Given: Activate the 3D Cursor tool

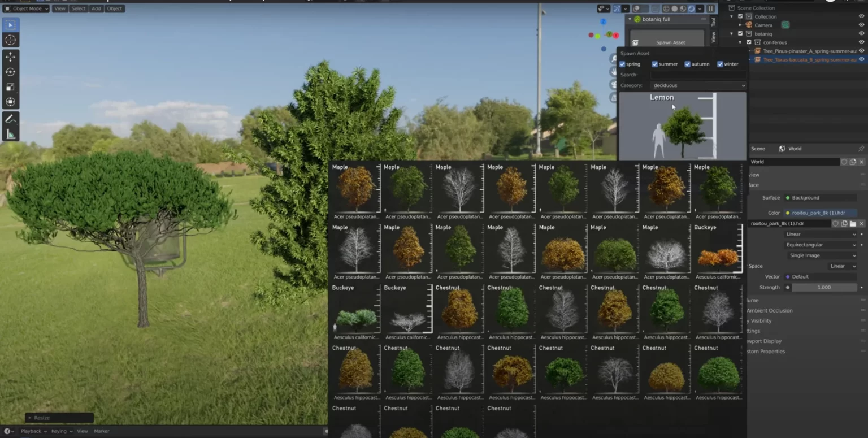Looking at the screenshot, I should 10,40.
